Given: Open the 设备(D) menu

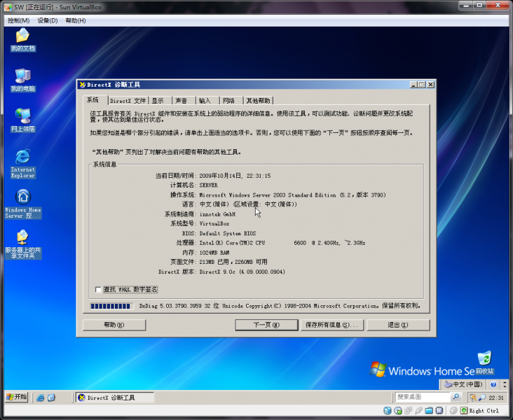Looking at the screenshot, I should [x=48, y=20].
